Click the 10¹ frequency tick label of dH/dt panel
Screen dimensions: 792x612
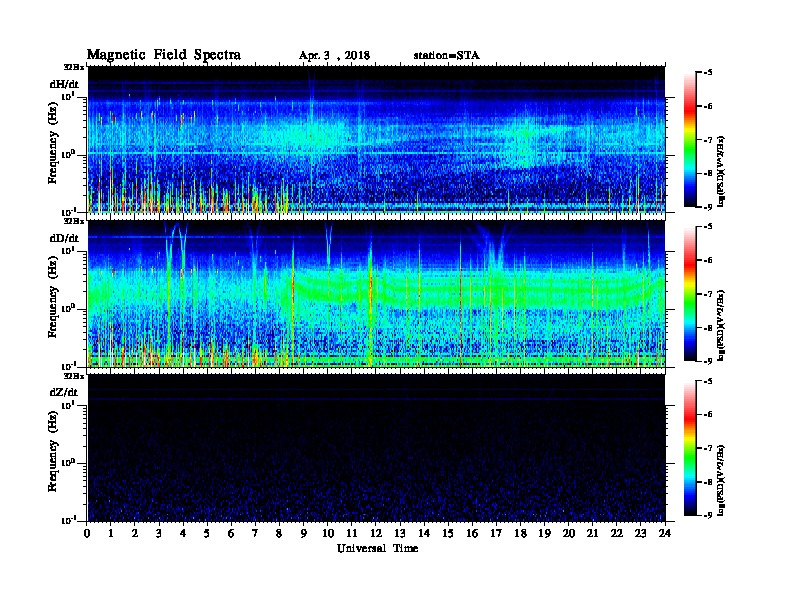click(69, 97)
